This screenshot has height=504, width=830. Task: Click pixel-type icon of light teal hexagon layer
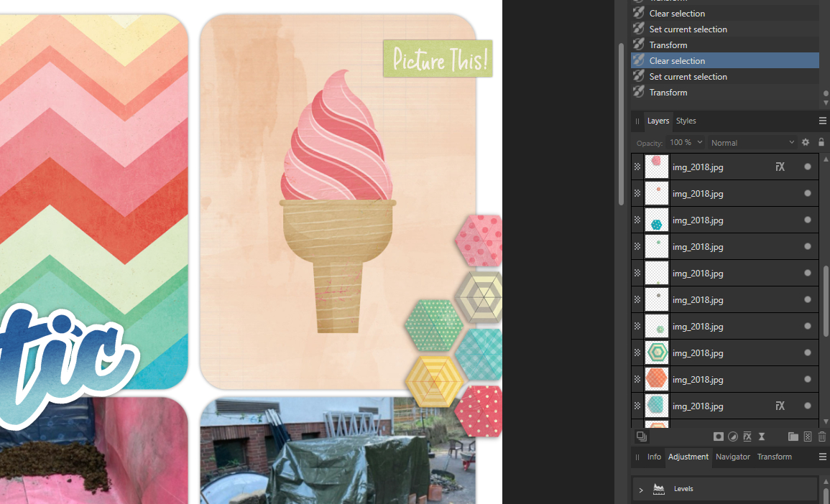pos(637,406)
